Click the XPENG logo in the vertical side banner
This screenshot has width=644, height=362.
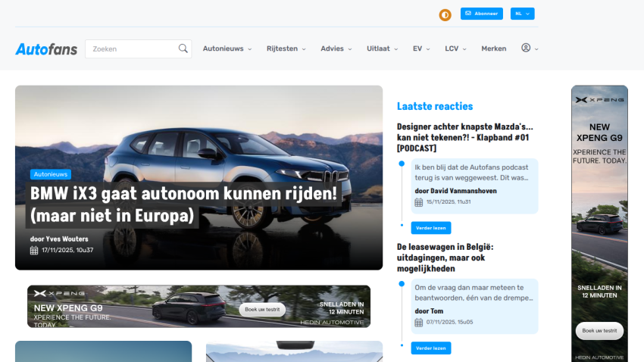coord(599,100)
